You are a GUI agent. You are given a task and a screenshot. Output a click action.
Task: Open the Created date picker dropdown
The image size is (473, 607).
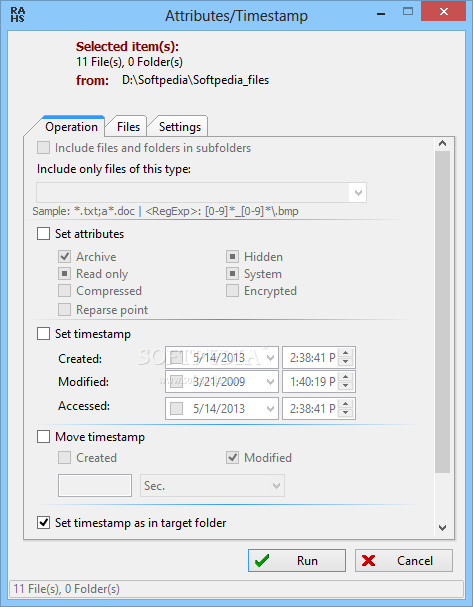(270, 357)
